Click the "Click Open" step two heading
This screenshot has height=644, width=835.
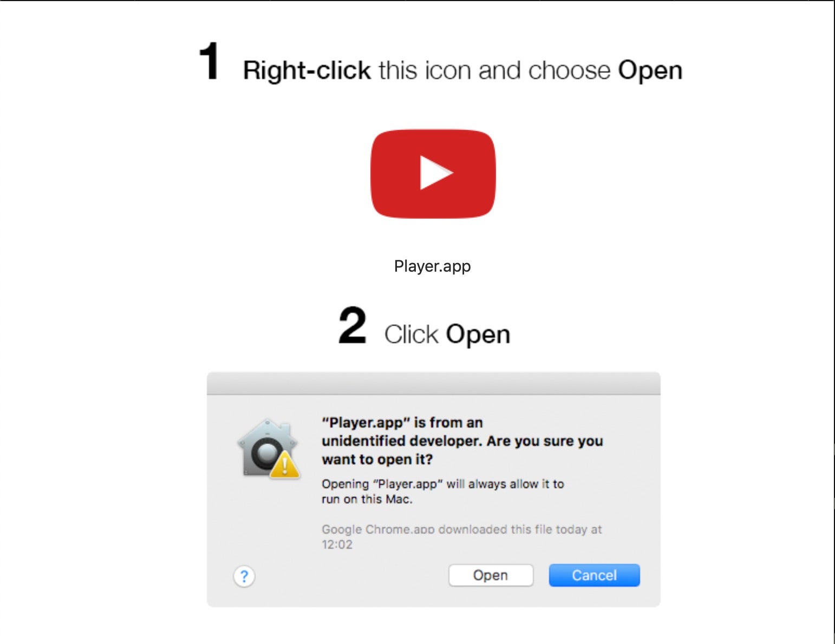coord(447,334)
